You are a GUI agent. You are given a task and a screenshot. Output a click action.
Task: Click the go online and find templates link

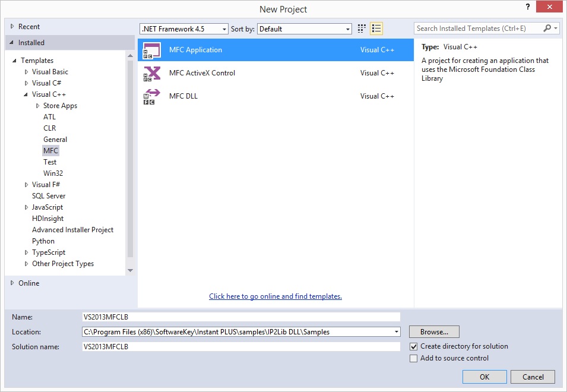[275, 296]
